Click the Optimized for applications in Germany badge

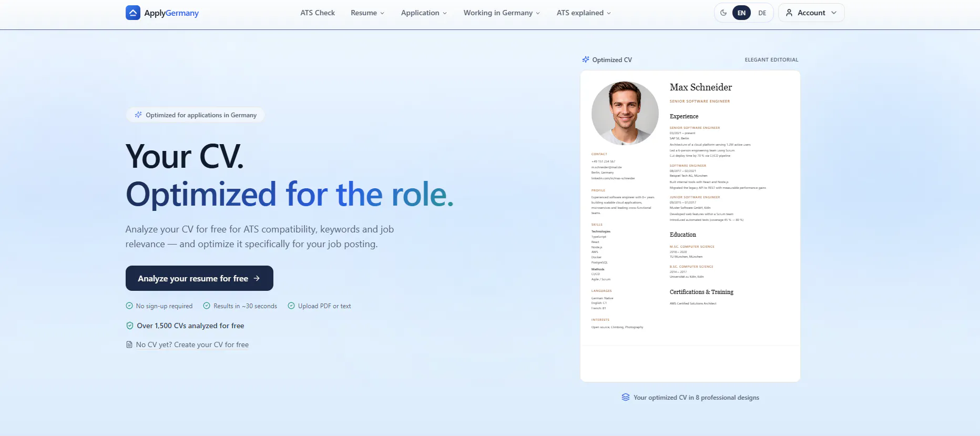tap(195, 115)
